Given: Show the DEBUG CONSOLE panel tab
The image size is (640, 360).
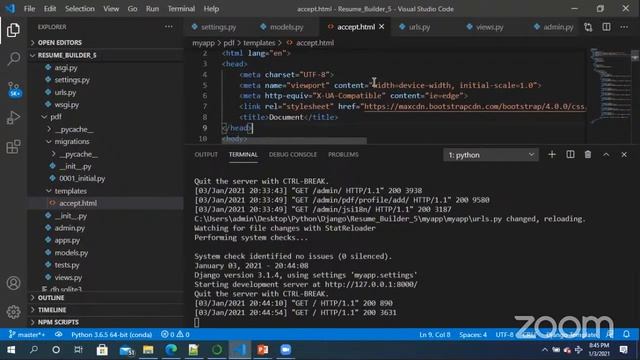Looking at the screenshot, I should pyautogui.click(x=293, y=155).
